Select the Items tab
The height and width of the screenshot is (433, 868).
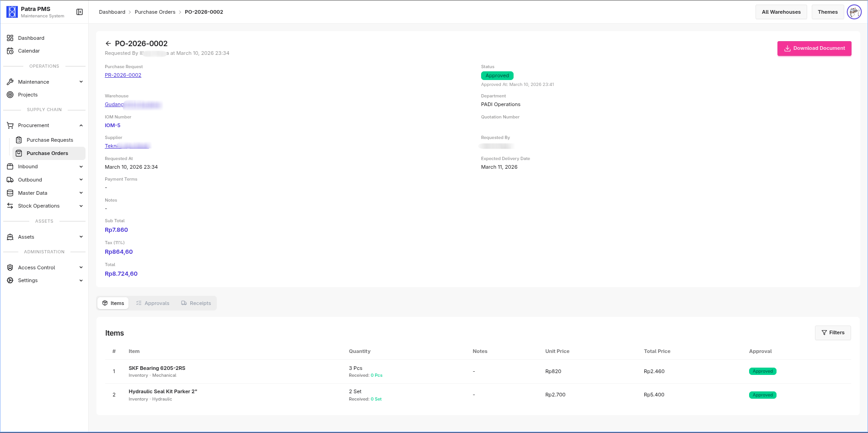coord(113,303)
